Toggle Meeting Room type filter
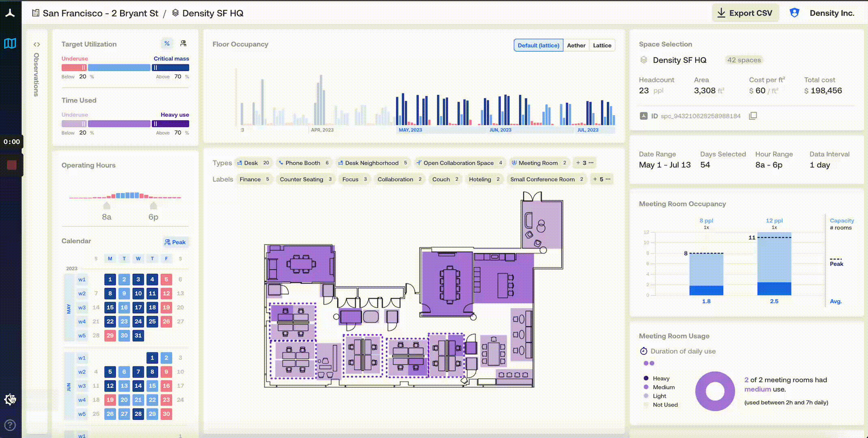The image size is (868, 438). pyautogui.click(x=539, y=163)
